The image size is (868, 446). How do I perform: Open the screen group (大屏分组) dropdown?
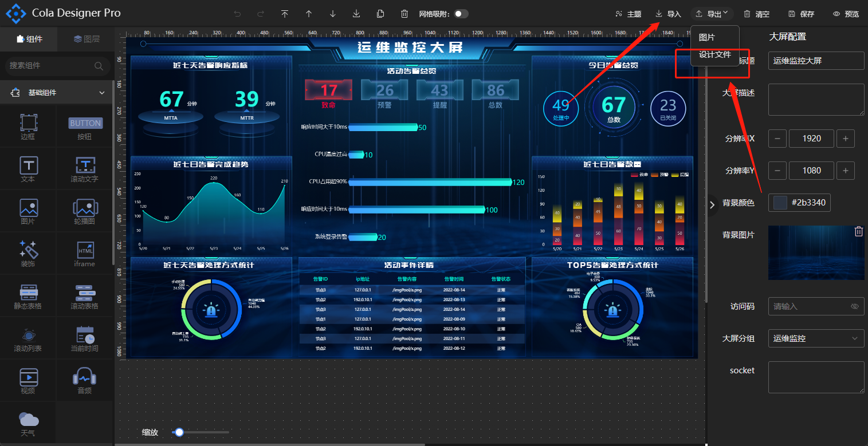[816, 338]
